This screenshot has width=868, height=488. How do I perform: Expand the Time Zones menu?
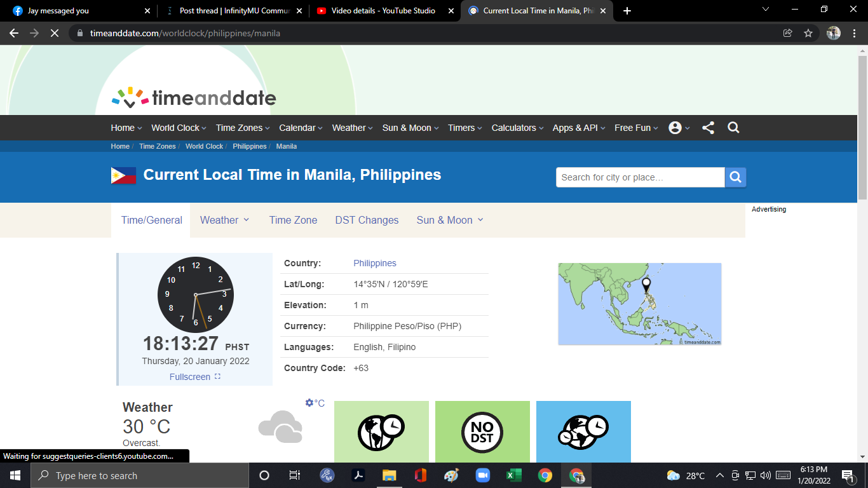(243, 128)
